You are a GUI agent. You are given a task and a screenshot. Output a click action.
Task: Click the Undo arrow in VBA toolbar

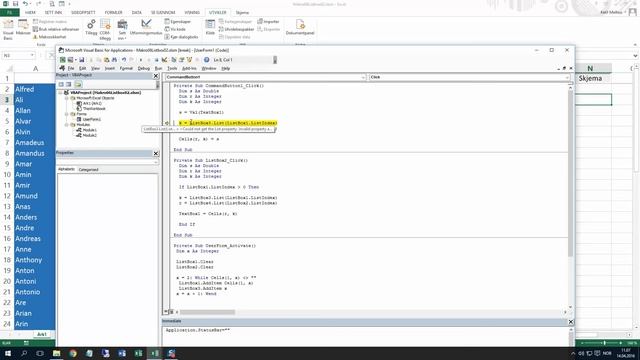click(124, 60)
